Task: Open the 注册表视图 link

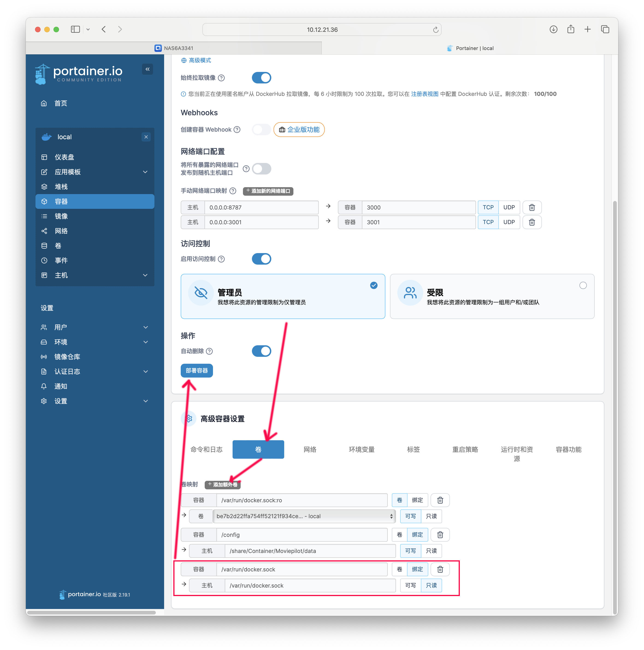Action: 425,94
